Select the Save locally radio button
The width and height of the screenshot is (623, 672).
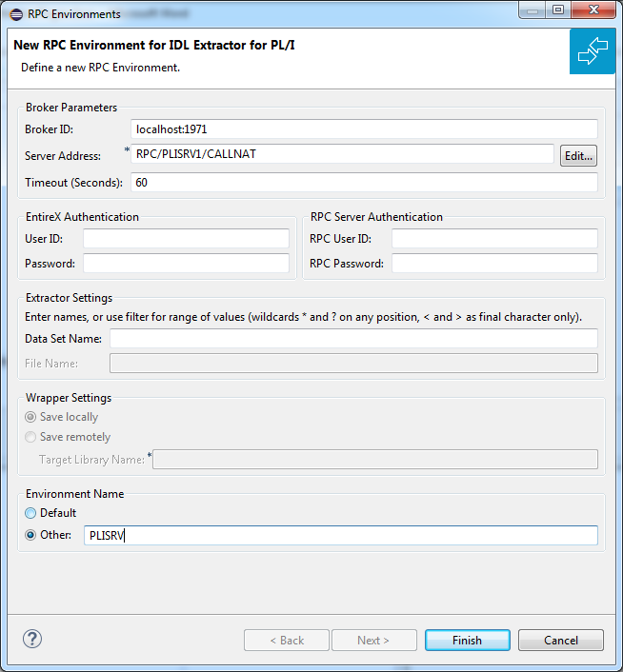click(x=30, y=417)
